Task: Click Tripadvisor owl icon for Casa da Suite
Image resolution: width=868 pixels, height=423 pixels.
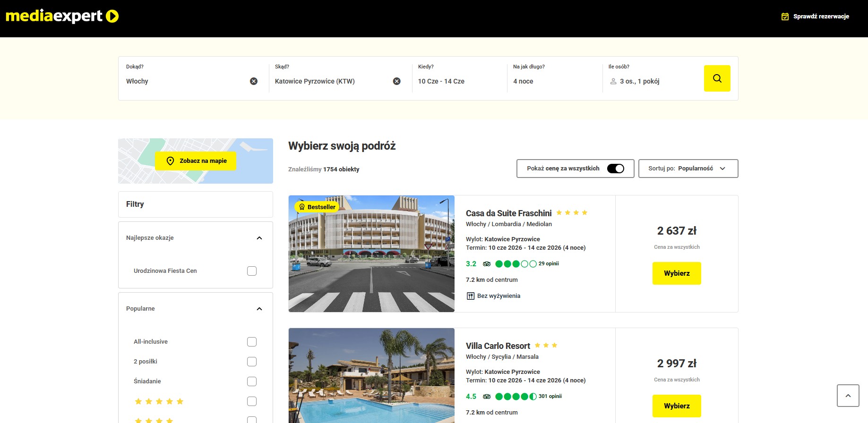Action: (487, 264)
